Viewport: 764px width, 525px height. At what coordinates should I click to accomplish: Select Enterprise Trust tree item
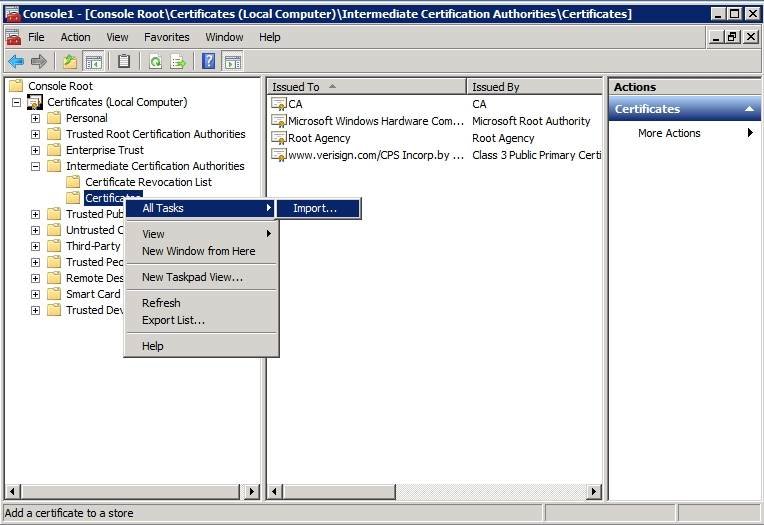[x=105, y=150]
